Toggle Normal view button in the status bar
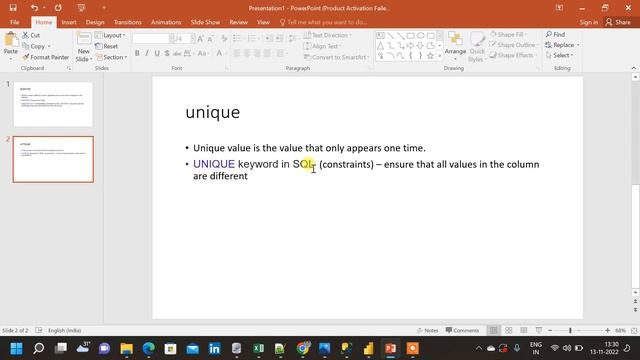640x360 pixels. pos(493,330)
